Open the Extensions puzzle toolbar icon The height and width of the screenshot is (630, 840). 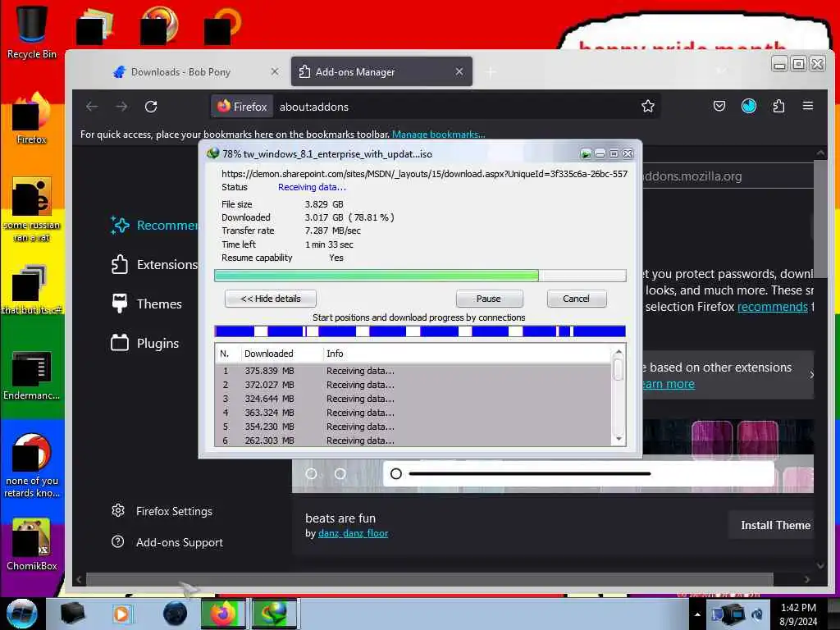(x=778, y=106)
